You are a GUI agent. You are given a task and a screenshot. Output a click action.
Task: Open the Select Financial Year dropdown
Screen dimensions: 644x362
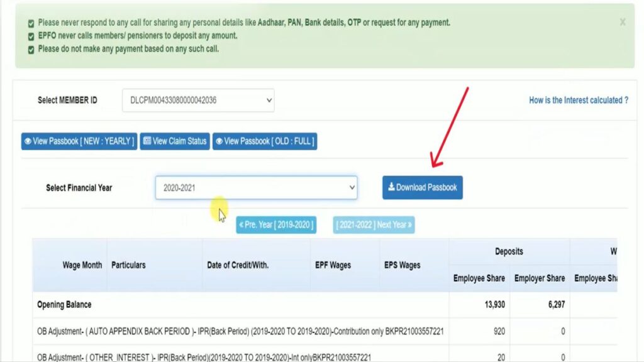coord(257,187)
